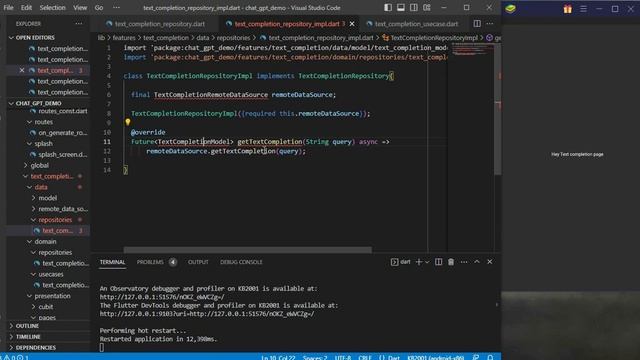The image size is (640, 360).
Task: Switch to Debug Console tab
Action: (241, 262)
